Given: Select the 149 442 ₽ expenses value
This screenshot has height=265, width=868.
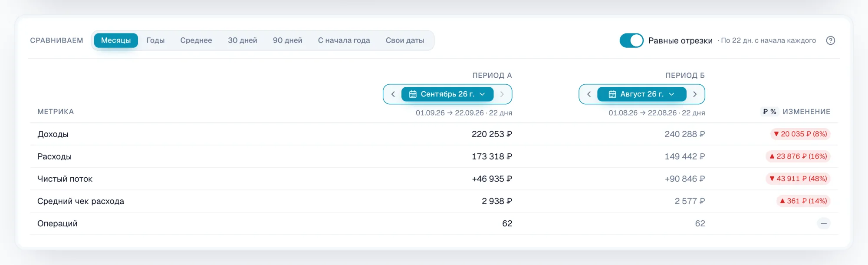Looking at the screenshot, I should [684, 156].
